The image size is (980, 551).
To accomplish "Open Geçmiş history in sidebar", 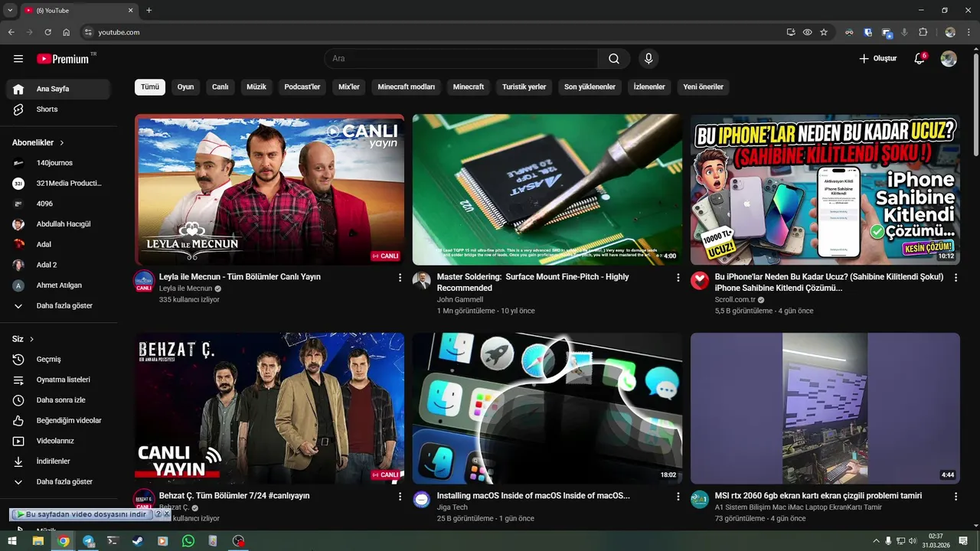I will coord(58,359).
